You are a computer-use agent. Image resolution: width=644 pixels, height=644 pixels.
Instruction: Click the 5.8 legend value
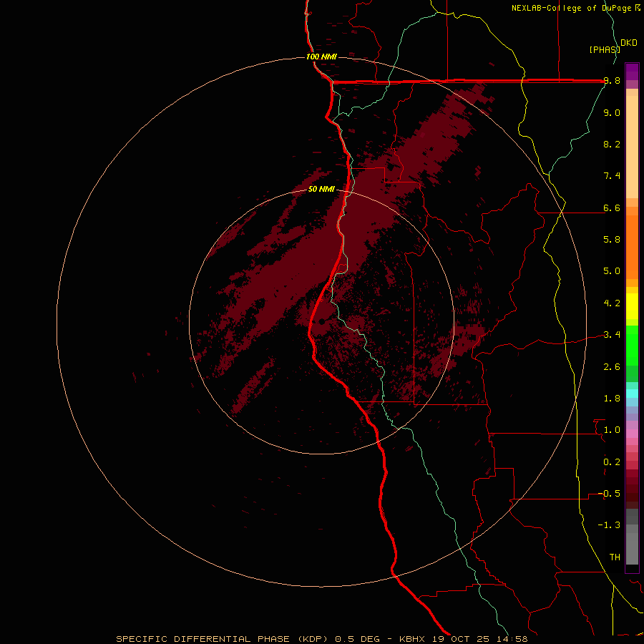click(x=612, y=240)
